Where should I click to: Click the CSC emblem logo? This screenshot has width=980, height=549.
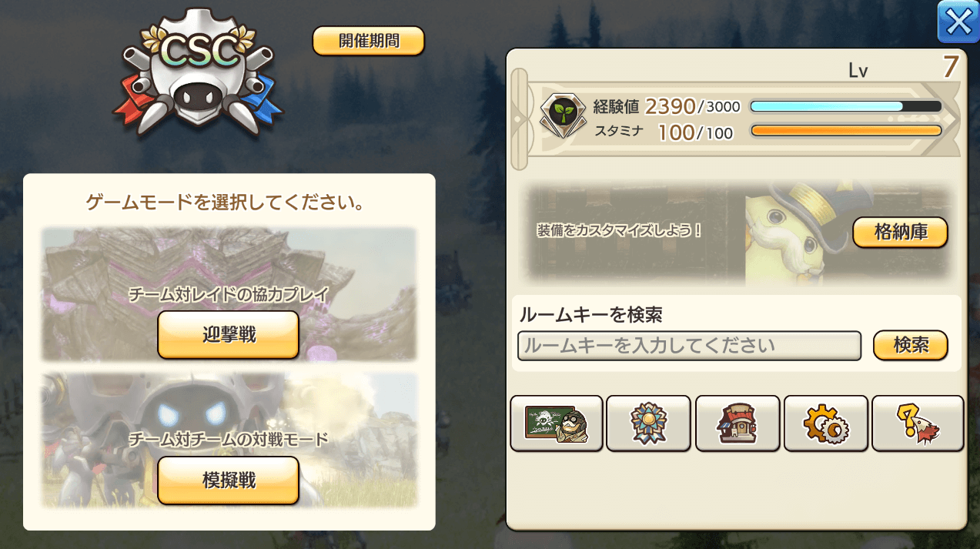click(x=199, y=75)
